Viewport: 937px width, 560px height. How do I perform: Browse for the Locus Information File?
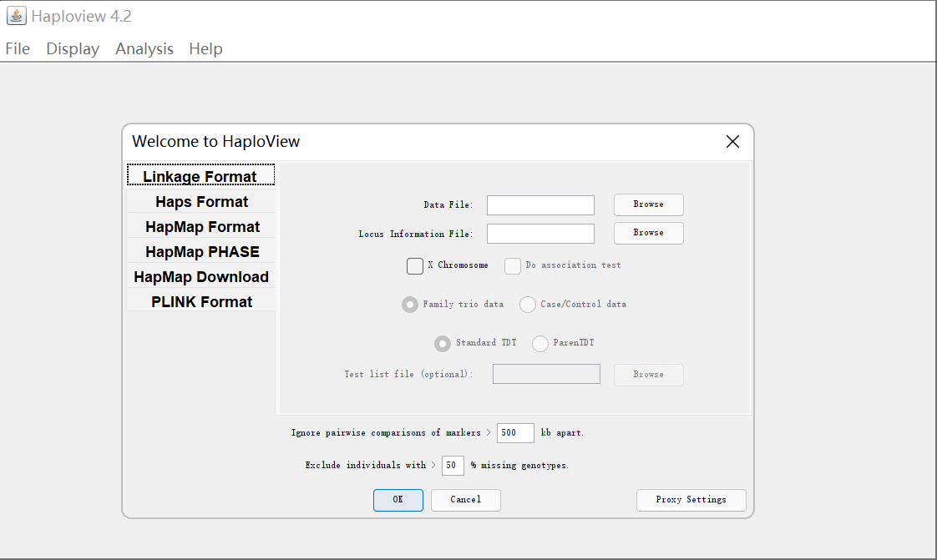tap(648, 233)
